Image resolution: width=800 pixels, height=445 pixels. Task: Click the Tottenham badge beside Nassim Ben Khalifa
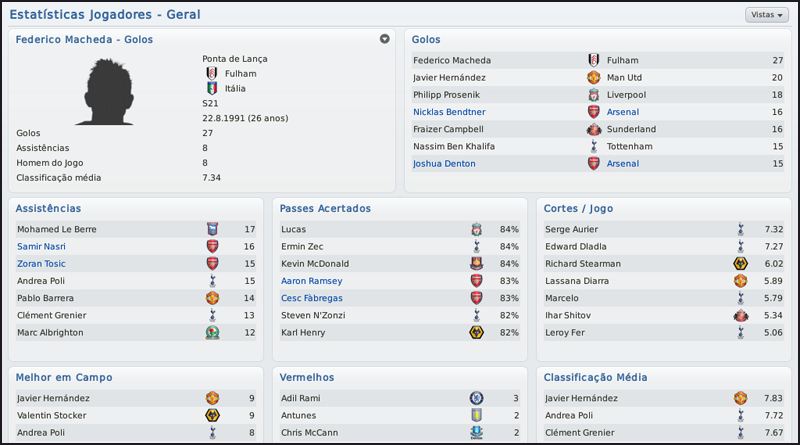point(593,146)
